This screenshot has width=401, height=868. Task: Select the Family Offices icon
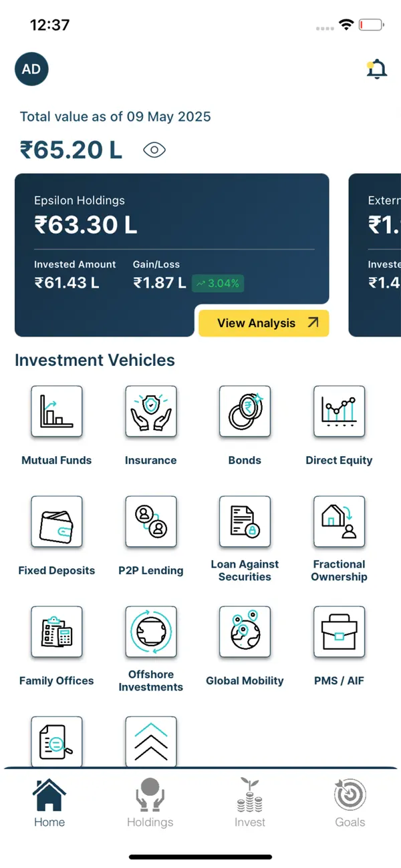click(x=57, y=632)
